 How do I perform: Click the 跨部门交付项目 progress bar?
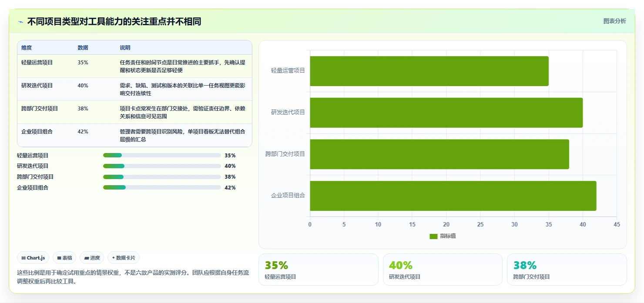click(162, 177)
